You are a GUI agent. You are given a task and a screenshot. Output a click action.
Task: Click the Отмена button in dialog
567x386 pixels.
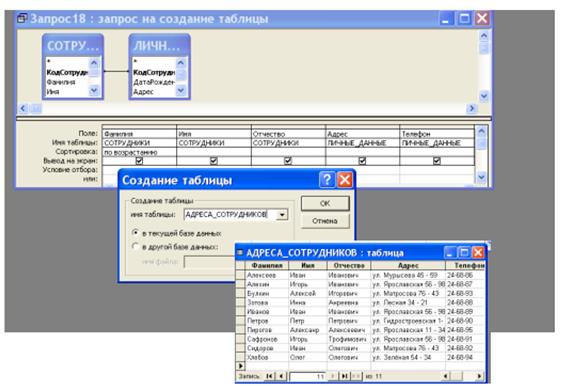point(325,221)
